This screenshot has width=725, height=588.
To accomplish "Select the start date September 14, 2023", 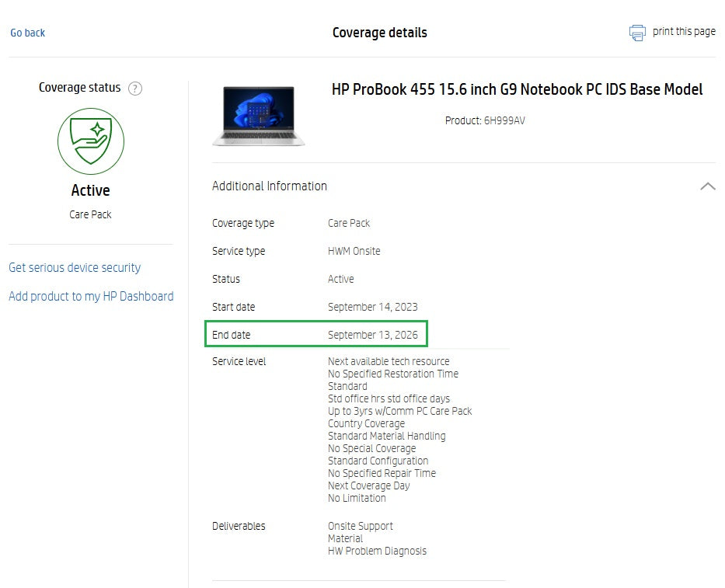I will pyautogui.click(x=373, y=307).
